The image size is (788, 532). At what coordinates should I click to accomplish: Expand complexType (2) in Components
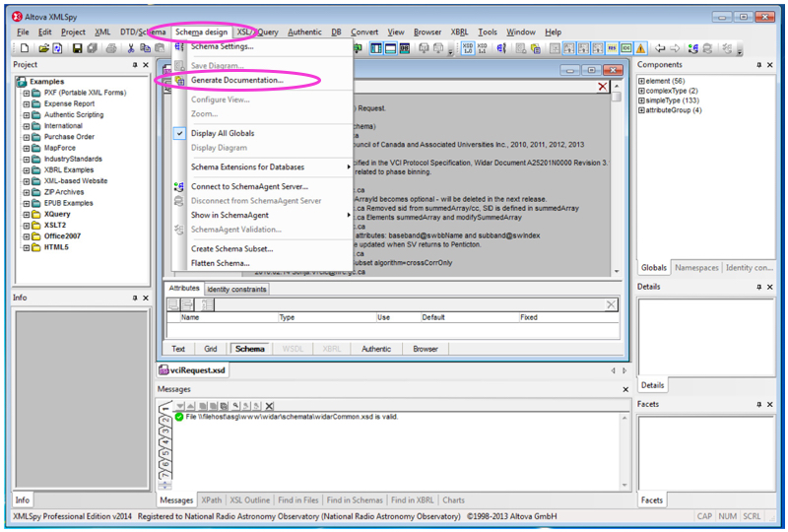pyautogui.click(x=642, y=91)
